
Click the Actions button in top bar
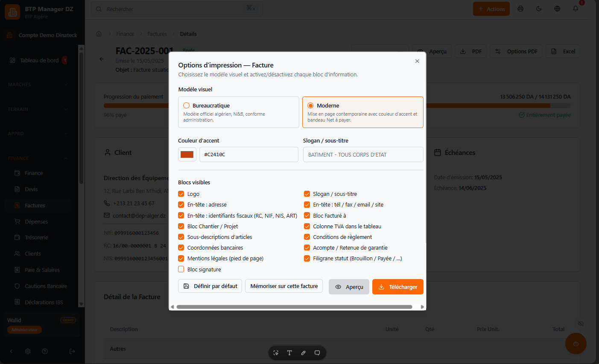[491, 9]
